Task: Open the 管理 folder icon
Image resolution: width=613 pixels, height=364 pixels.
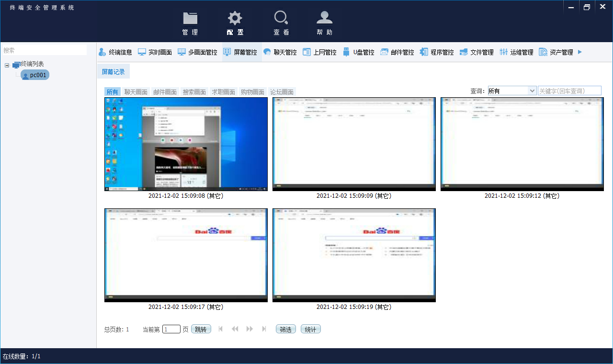Action: coord(190,19)
